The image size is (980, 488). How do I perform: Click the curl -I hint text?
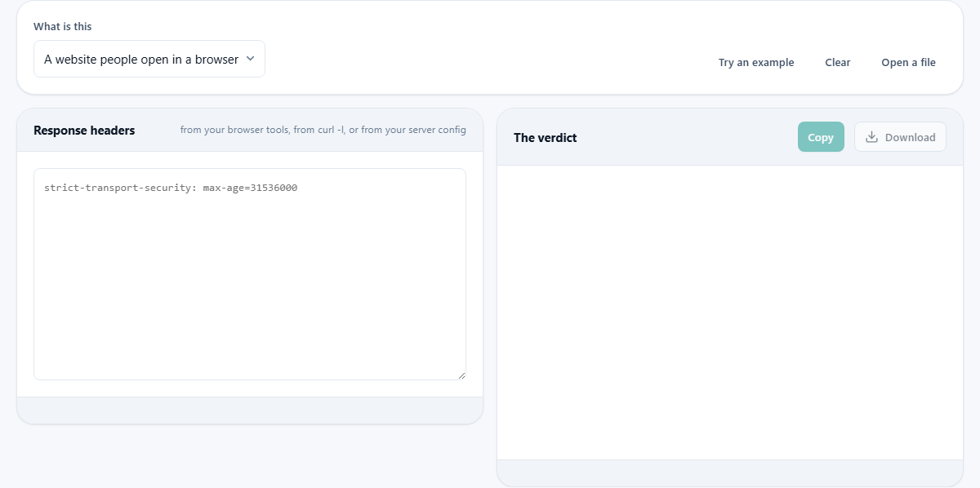[323, 130]
